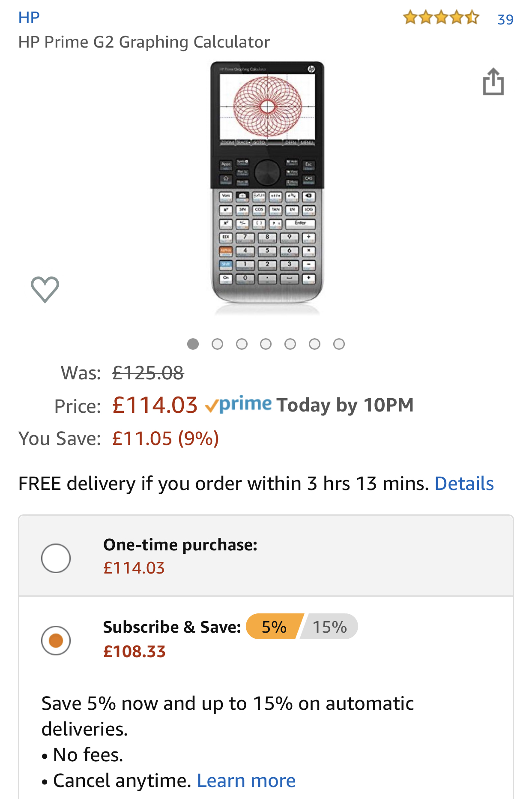Tap the Prime logo badge
The width and height of the screenshot is (532, 799).
(x=238, y=405)
